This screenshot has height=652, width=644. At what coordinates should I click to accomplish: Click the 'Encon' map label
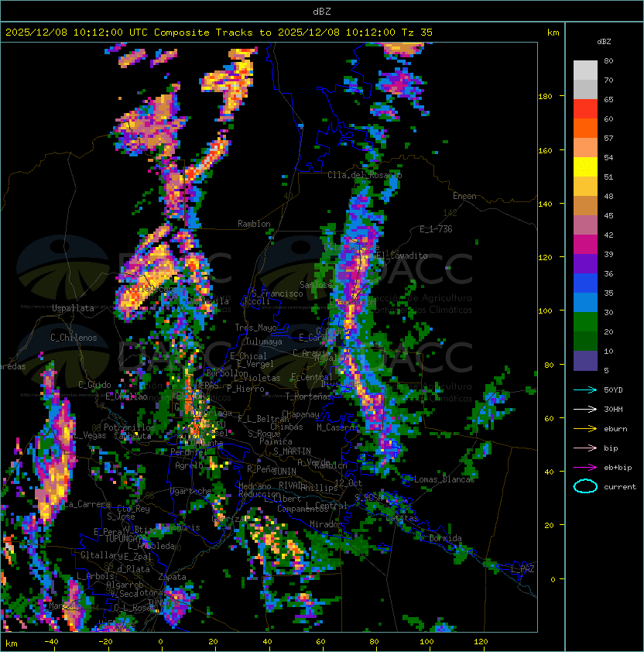pos(464,196)
